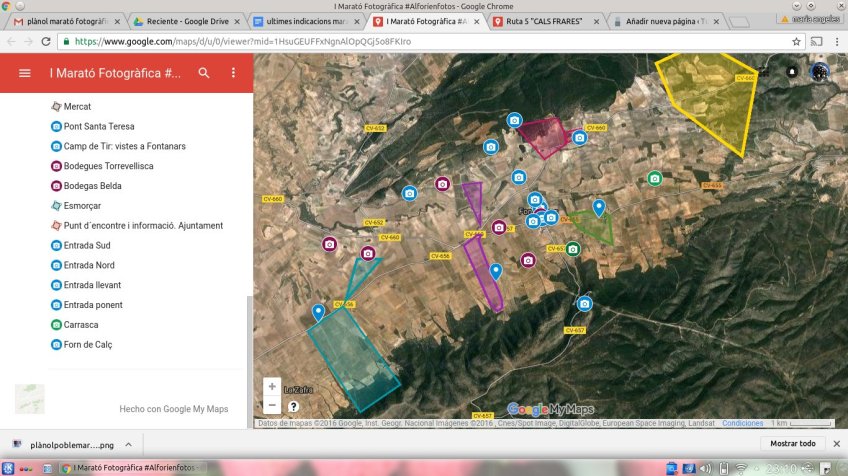Viewport: 848px width, 476px height.
Task: Click the basemap thumbnail in sidebar
Action: point(30,398)
